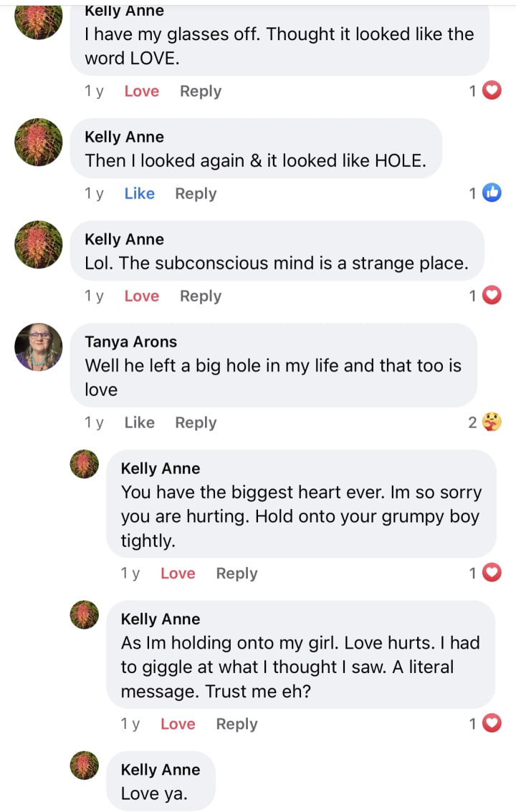Open Tanya Arons' profile picture

[x=39, y=347]
